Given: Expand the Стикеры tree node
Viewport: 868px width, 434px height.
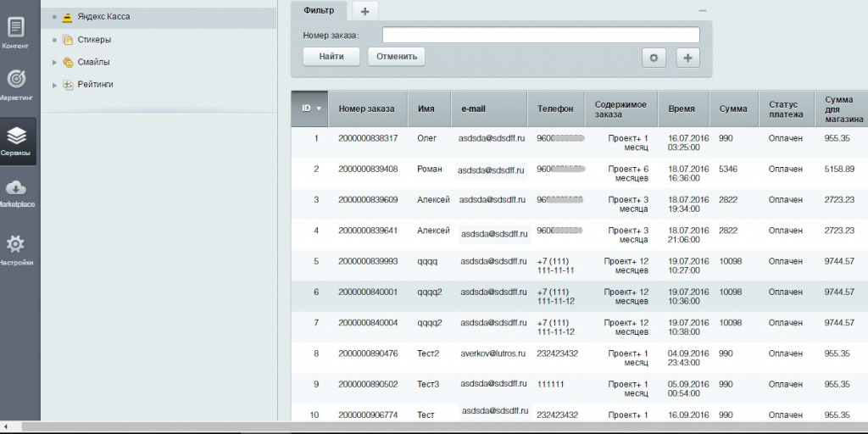Looking at the screenshot, I should (54, 40).
